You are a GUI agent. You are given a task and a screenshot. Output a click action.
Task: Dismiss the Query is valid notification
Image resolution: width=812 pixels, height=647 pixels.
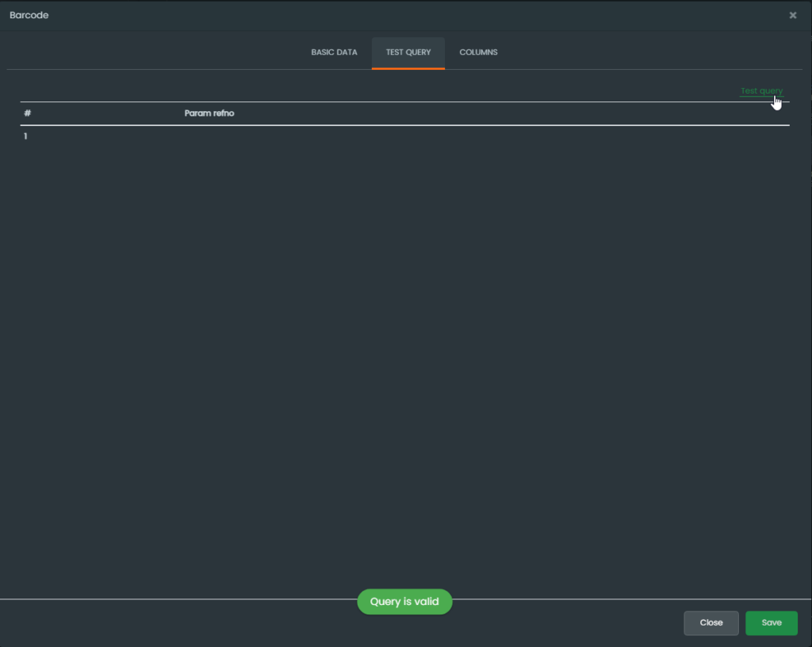pyautogui.click(x=404, y=602)
